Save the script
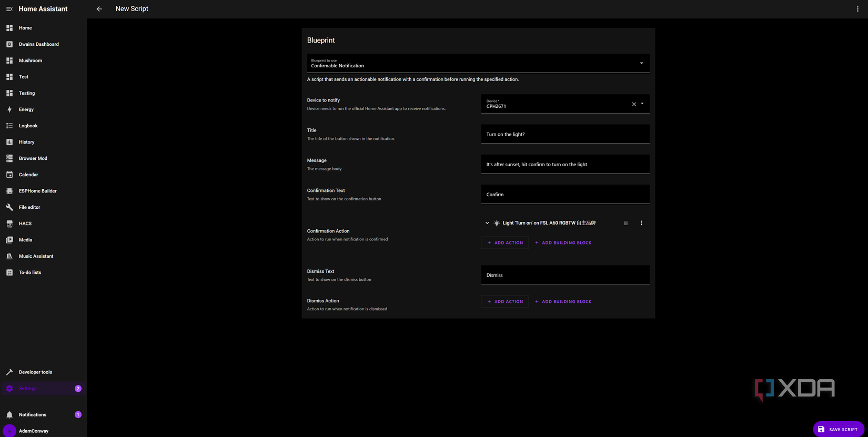This screenshot has width=868, height=437. point(839,429)
